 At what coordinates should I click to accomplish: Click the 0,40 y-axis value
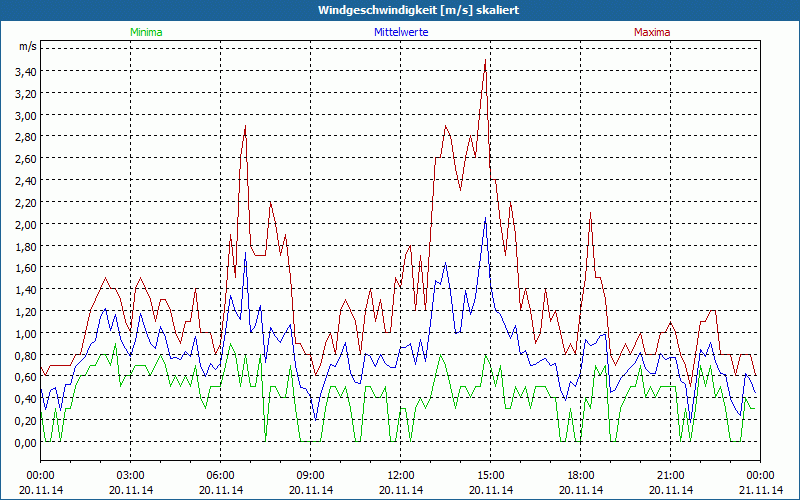point(26,399)
